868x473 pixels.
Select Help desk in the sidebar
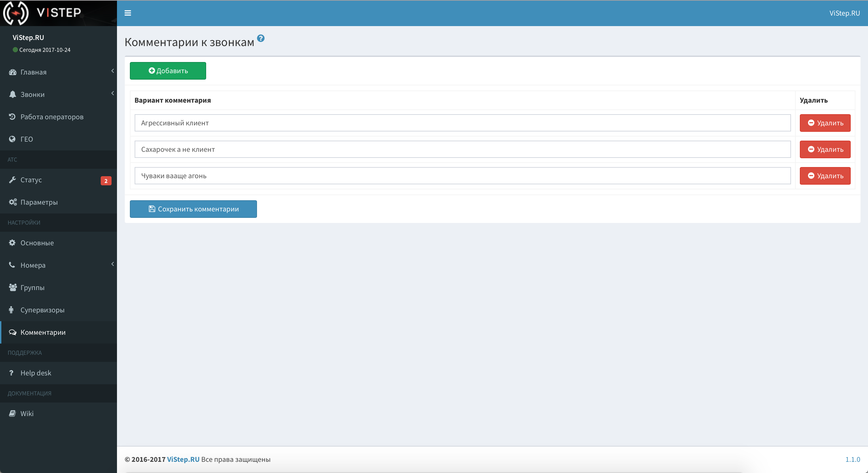[36, 373]
